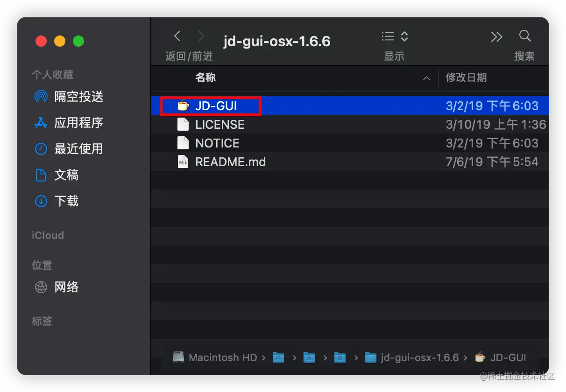Open Recents in the sidebar

pyautogui.click(x=78, y=149)
